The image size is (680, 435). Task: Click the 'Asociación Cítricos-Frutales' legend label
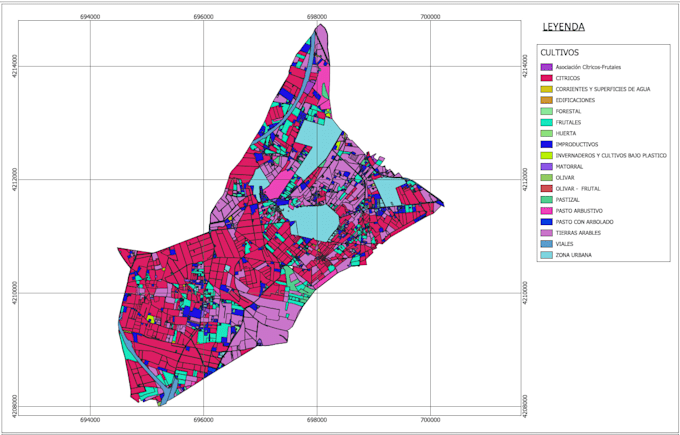pyautogui.click(x=588, y=67)
